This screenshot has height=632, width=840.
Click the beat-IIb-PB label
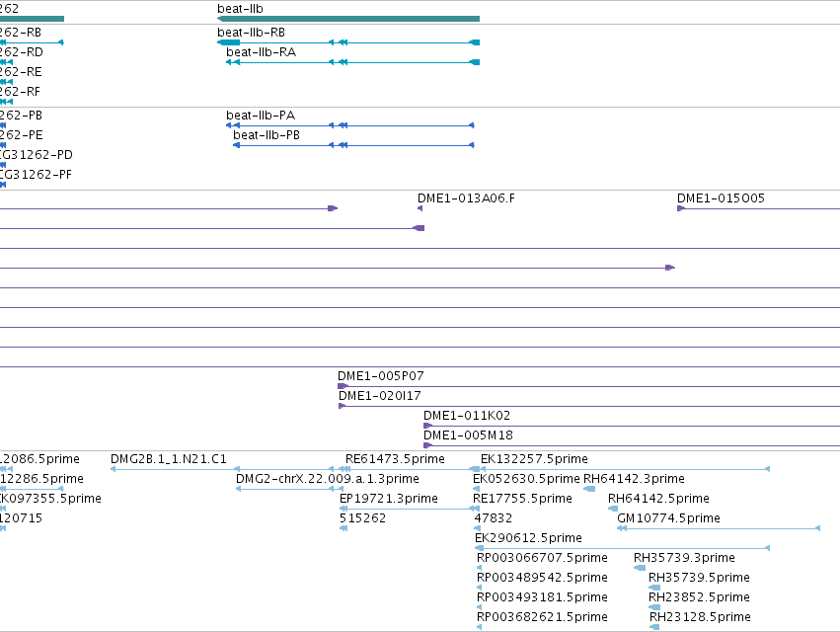(x=267, y=135)
